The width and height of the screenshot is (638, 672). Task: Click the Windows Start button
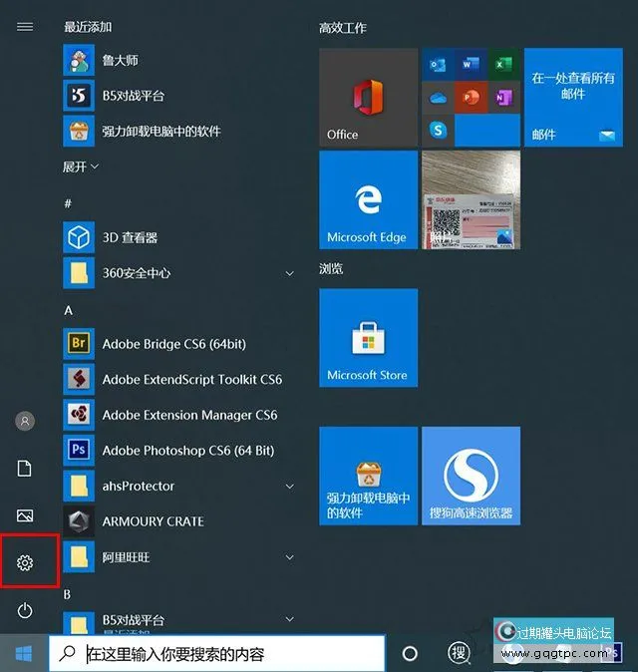[24, 654]
